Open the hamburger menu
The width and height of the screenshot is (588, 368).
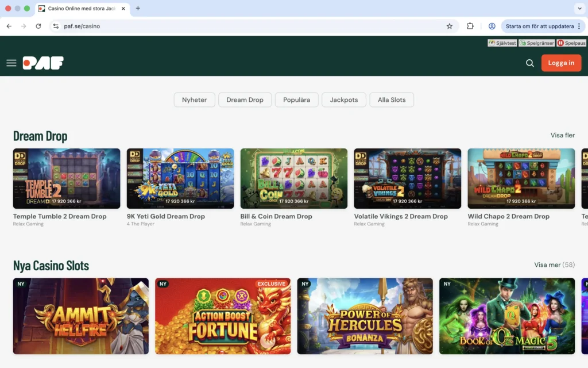pos(11,63)
